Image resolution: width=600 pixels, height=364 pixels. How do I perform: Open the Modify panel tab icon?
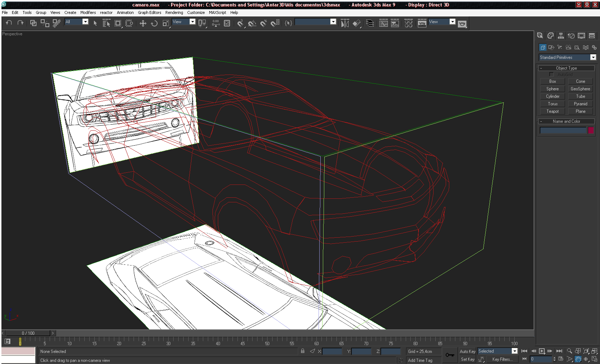[550, 36]
